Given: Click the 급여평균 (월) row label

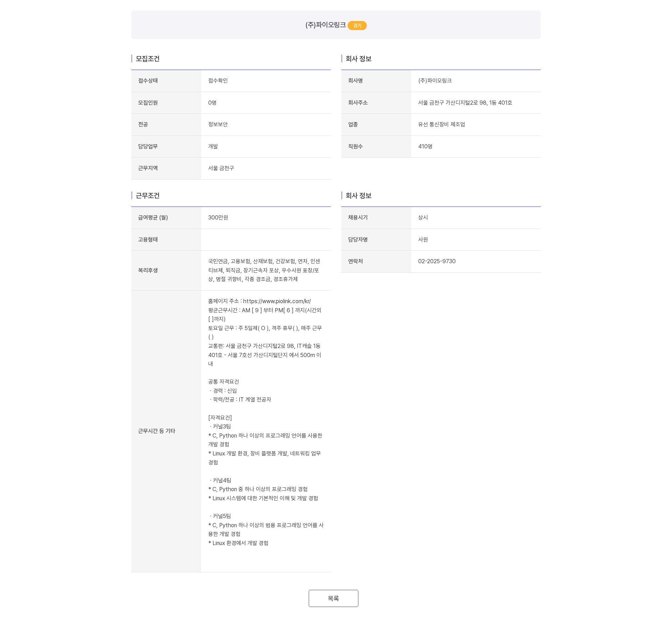Looking at the screenshot, I should pyautogui.click(x=153, y=217).
